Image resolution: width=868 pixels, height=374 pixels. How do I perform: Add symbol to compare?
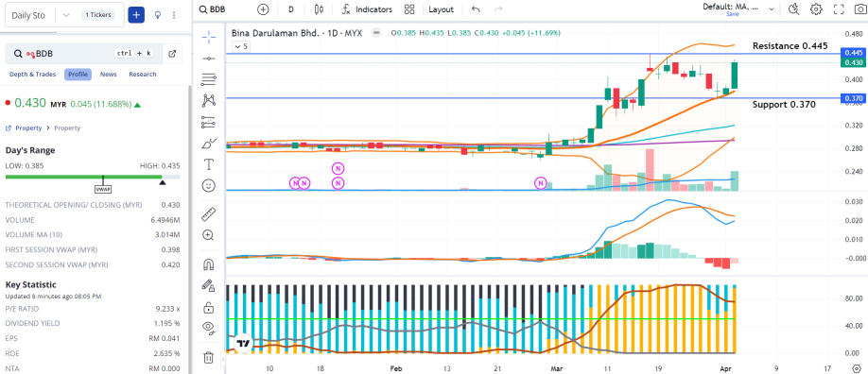point(263,9)
